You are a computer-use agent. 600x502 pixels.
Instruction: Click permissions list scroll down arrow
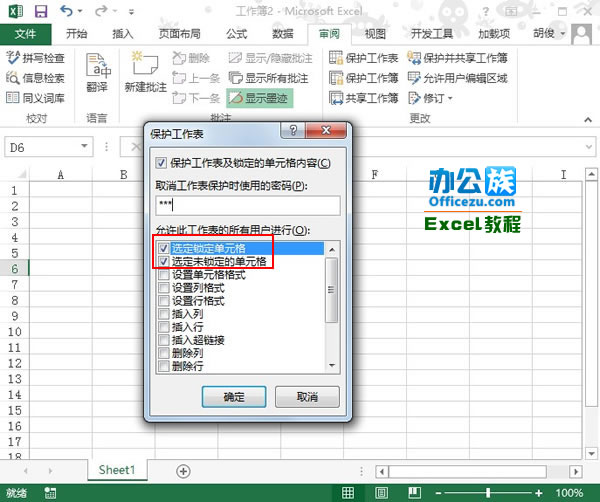(x=332, y=365)
